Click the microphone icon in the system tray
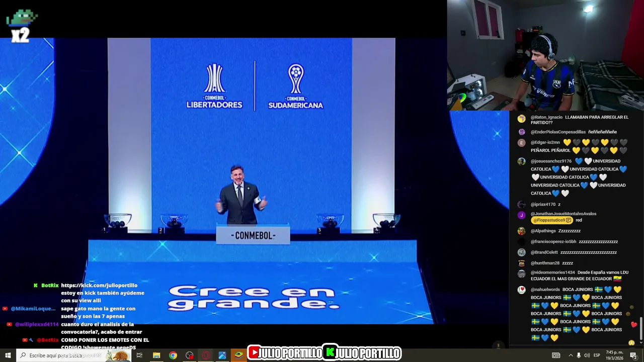This screenshot has width=644, height=362. (579, 355)
